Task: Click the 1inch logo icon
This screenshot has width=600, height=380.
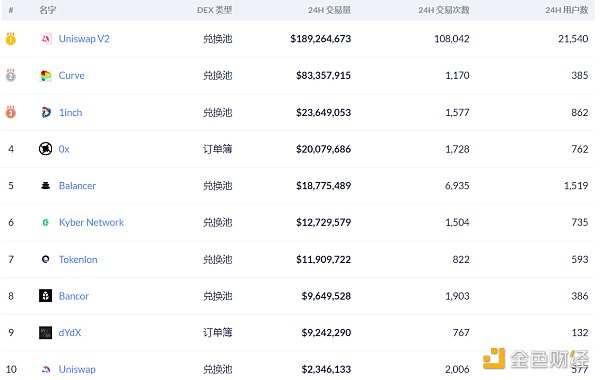Action: click(x=46, y=113)
